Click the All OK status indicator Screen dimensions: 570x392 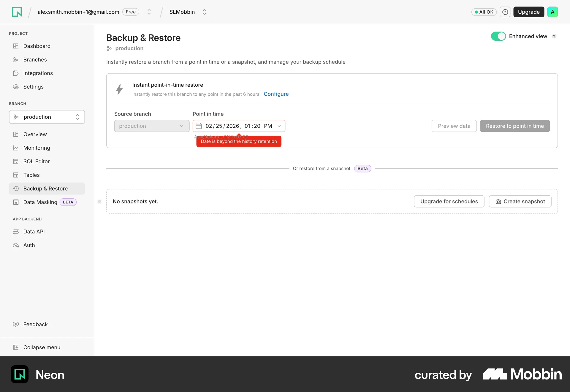click(x=484, y=12)
